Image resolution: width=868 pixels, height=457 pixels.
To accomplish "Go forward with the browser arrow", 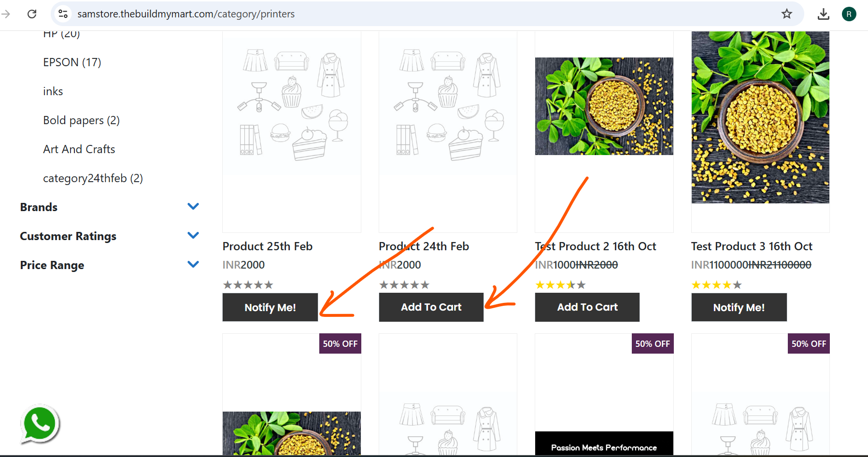I will point(6,14).
